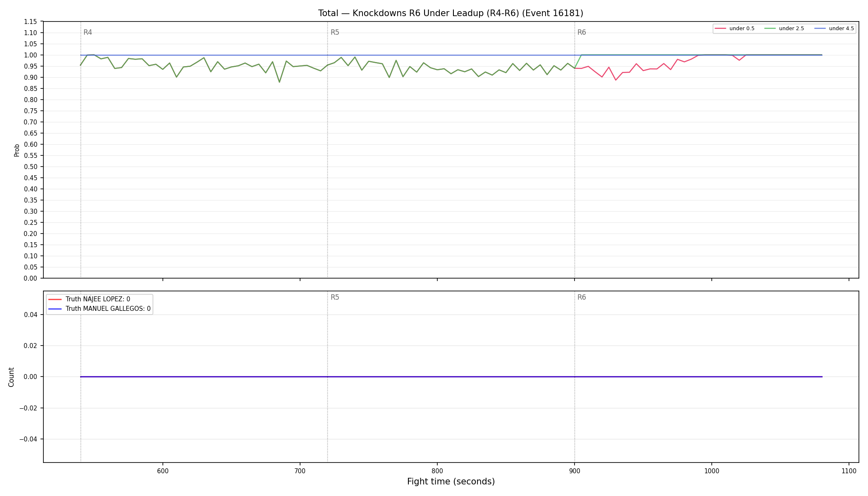
Task: Click the 0.02 tick on the Count axis
Action: (x=31, y=346)
